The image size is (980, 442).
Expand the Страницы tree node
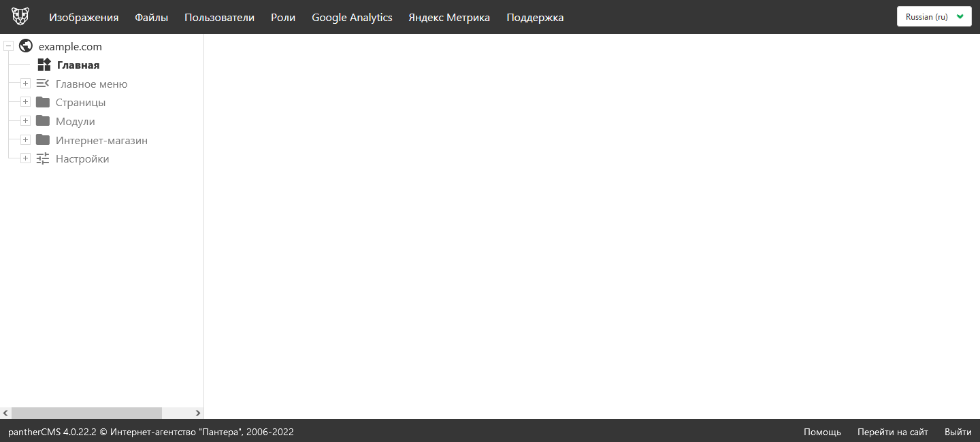pyautogui.click(x=25, y=103)
